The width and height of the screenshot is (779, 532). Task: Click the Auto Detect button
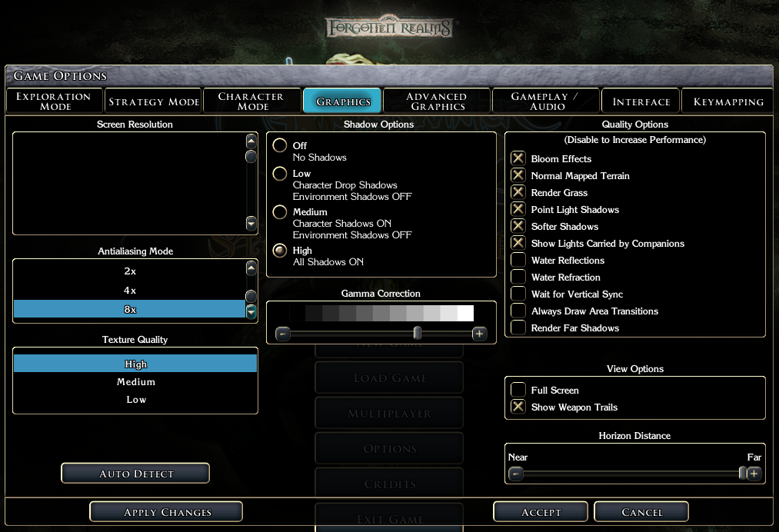pyautogui.click(x=135, y=474)
